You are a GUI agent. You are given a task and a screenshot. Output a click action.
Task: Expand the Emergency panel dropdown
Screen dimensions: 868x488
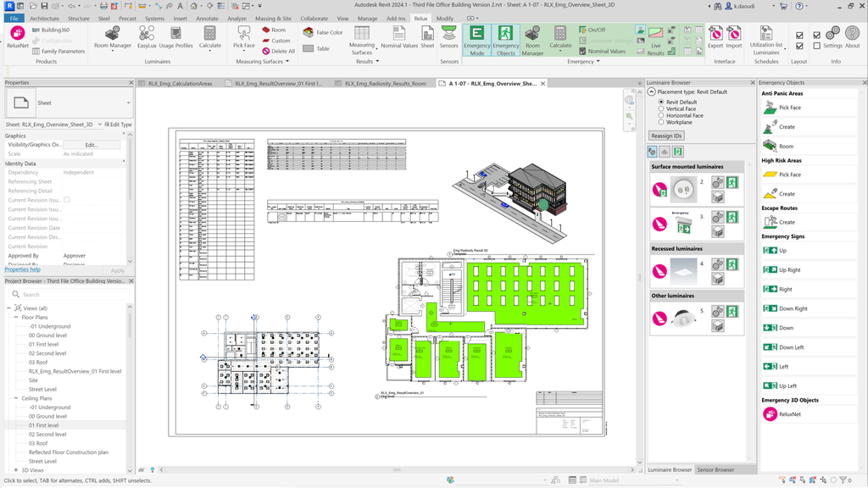598,61
